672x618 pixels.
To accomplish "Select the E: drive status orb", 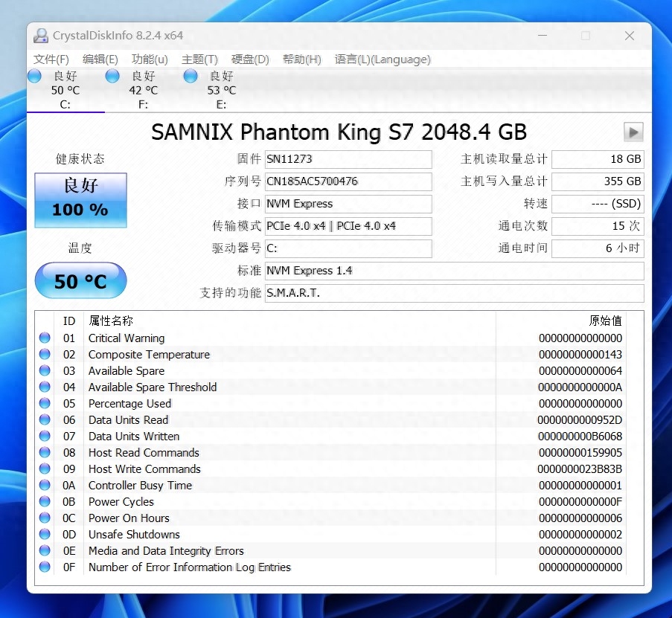I will (x=191, y=77).
